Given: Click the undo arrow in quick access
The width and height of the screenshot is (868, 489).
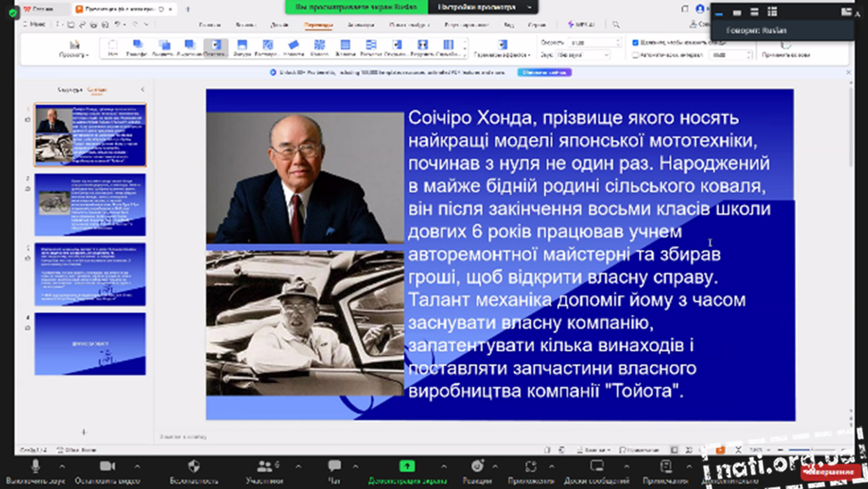Looking at the screenshot, I should click(118, 24).
